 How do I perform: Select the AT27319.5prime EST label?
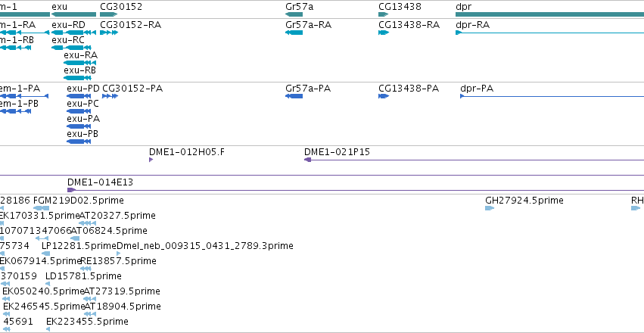click(122, 291)
